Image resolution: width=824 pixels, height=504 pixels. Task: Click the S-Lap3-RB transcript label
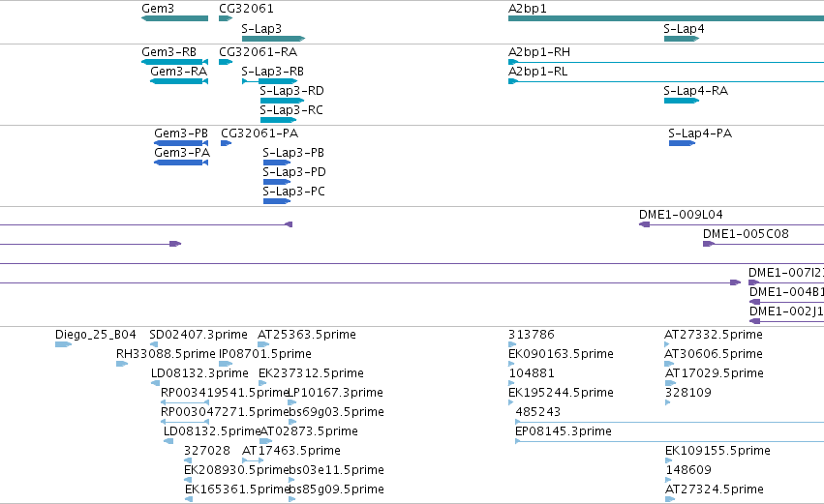coord(272,72)
